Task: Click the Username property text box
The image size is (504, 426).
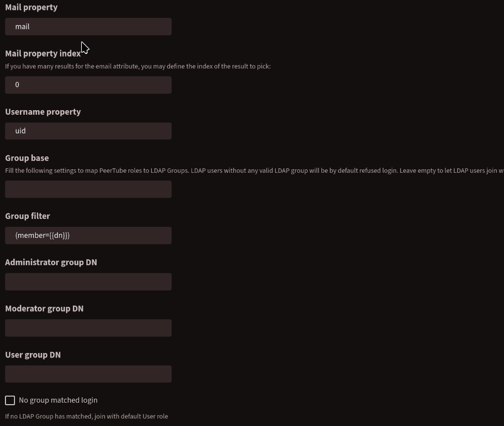Action: tap(88, 131)
